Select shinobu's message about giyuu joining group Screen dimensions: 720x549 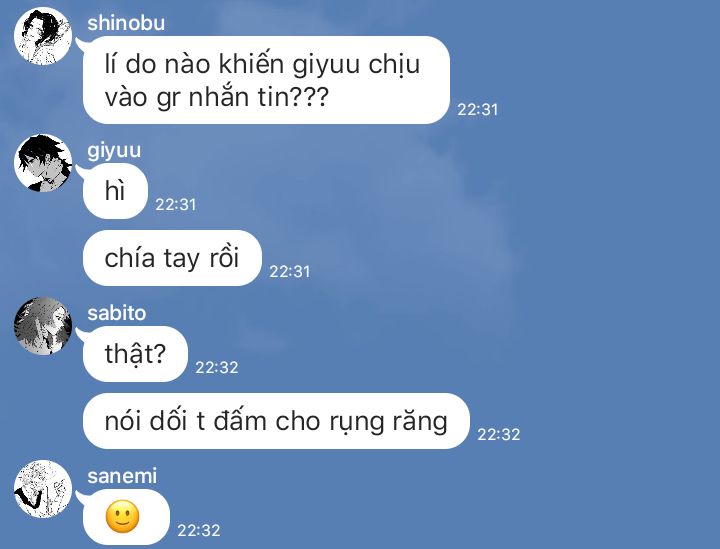pyautogui.click(x=266, y=80)
